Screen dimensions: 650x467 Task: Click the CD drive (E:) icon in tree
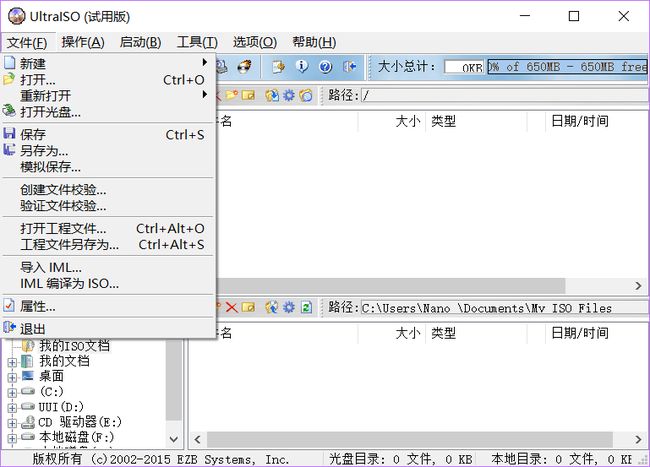[28, 422]
